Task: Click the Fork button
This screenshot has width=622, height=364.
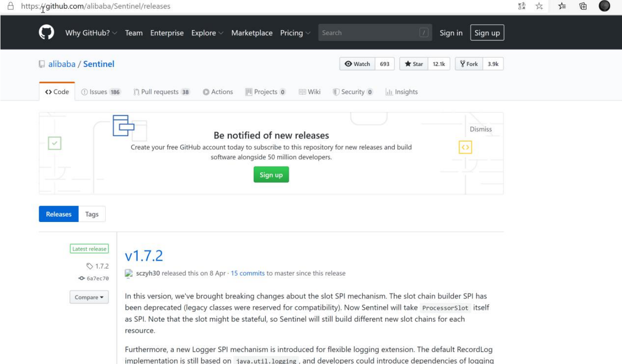Action: pos(469,64)
